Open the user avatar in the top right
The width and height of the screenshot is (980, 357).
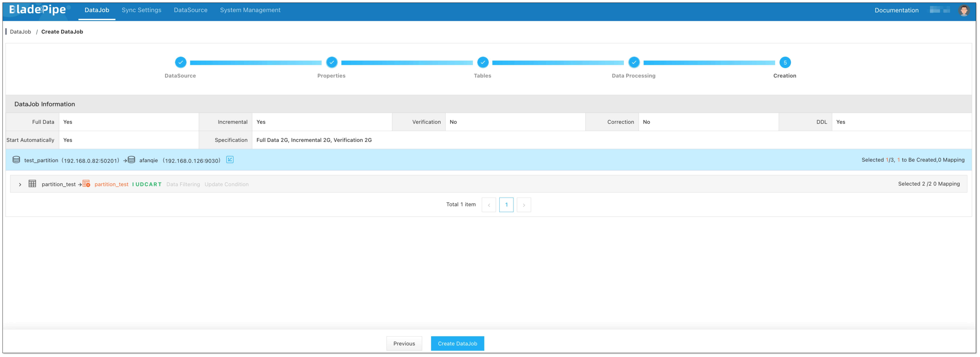[964, 10]
